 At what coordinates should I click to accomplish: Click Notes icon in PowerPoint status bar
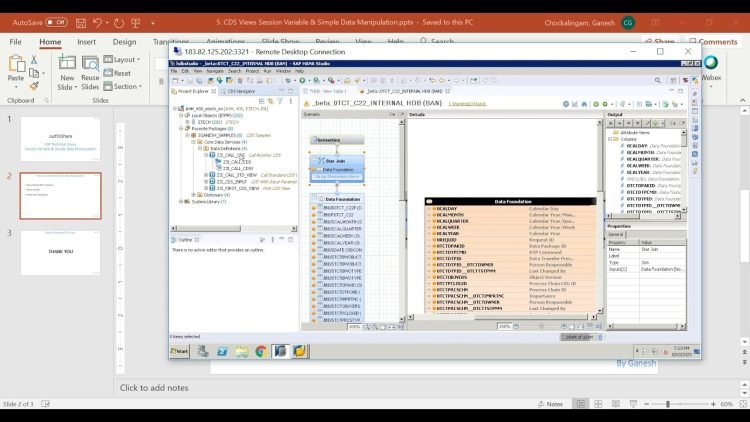550,404
